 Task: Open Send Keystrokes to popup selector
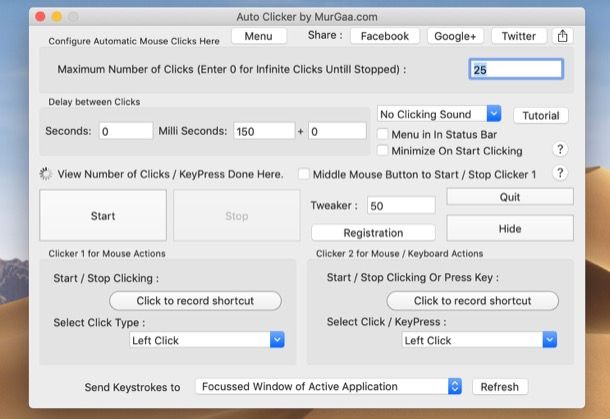tap(328, 386)
